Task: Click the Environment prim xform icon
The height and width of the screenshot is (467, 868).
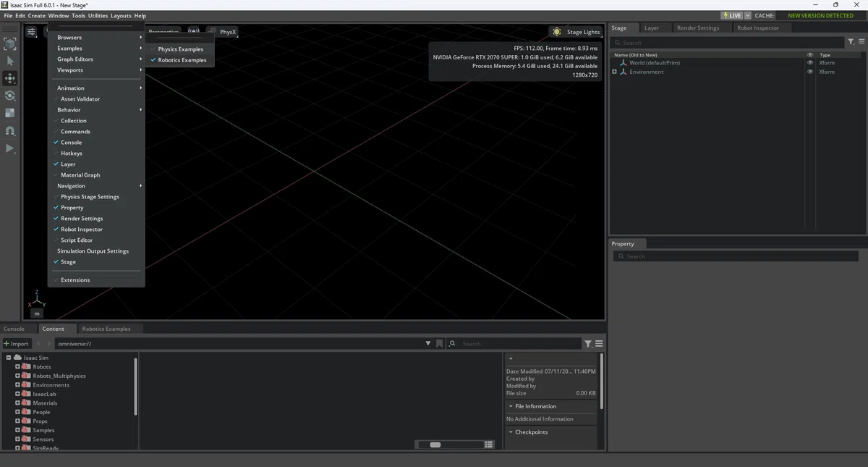Action: [624, 72]
